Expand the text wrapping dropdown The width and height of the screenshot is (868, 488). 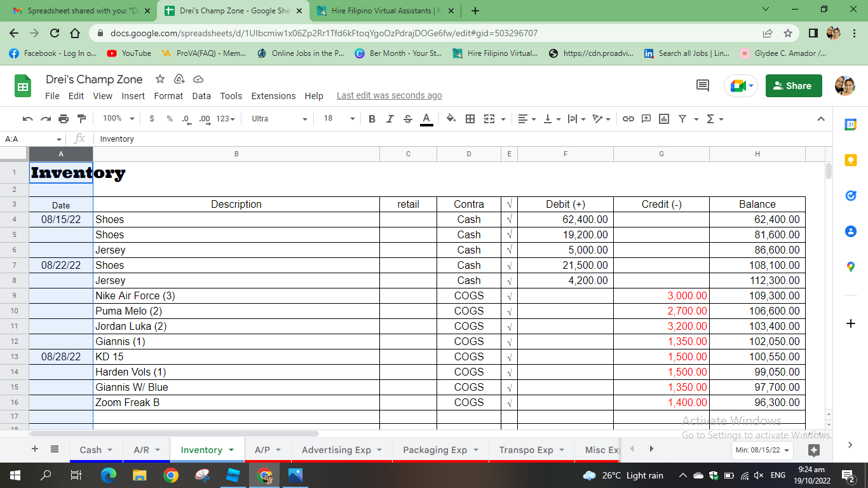pos(576,119)
